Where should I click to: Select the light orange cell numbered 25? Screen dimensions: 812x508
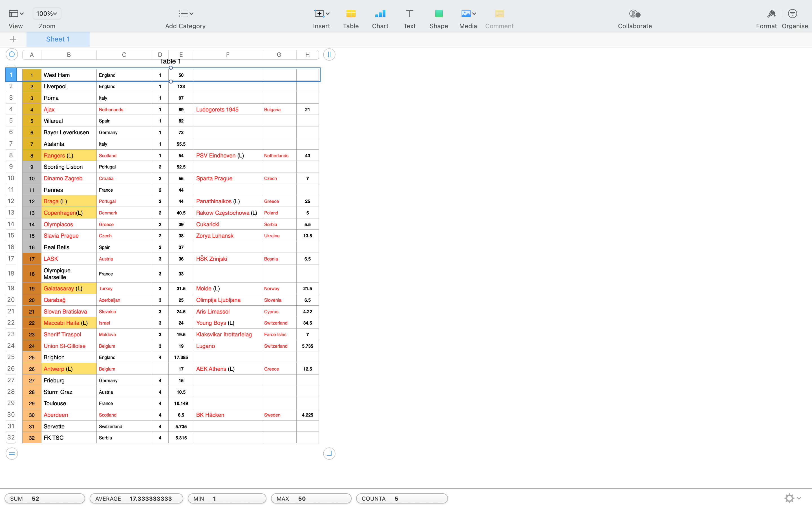coord(32,357)
